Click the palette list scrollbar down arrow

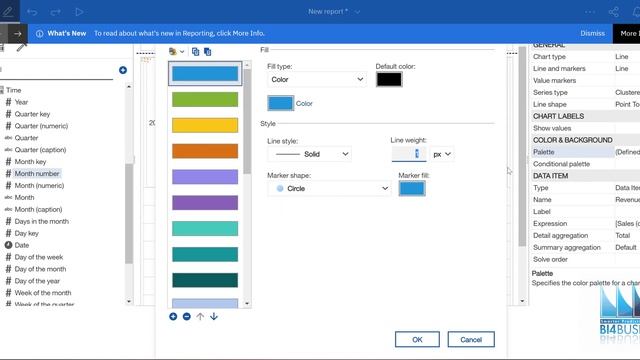coord(247,303)
